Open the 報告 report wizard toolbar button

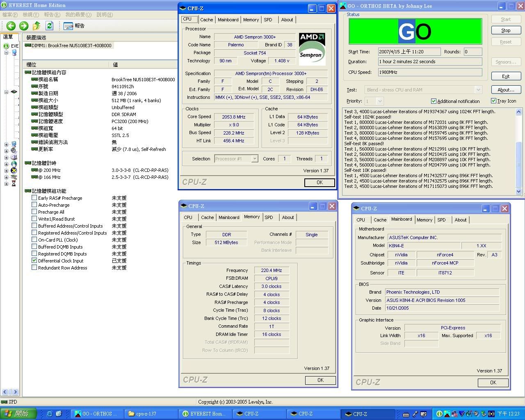point(74,26)
